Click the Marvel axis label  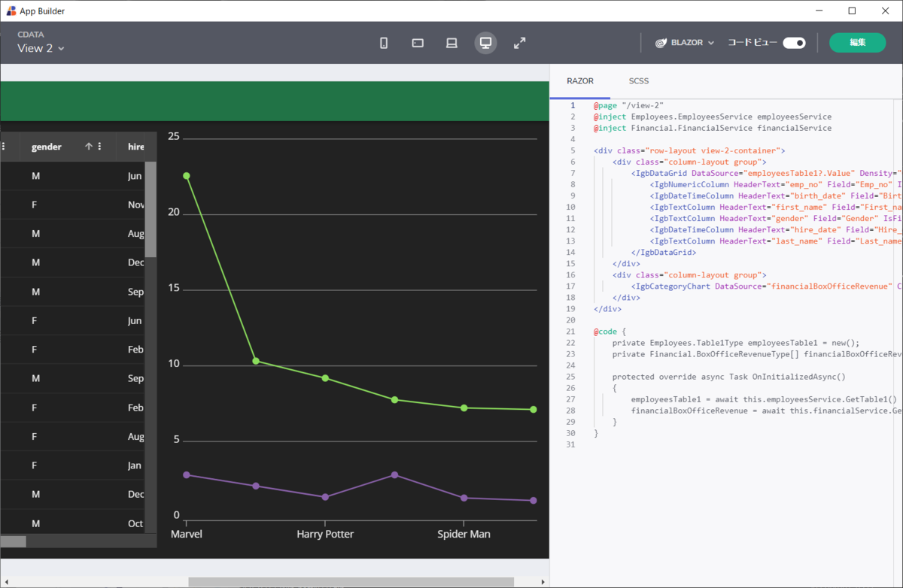[187, 534]
